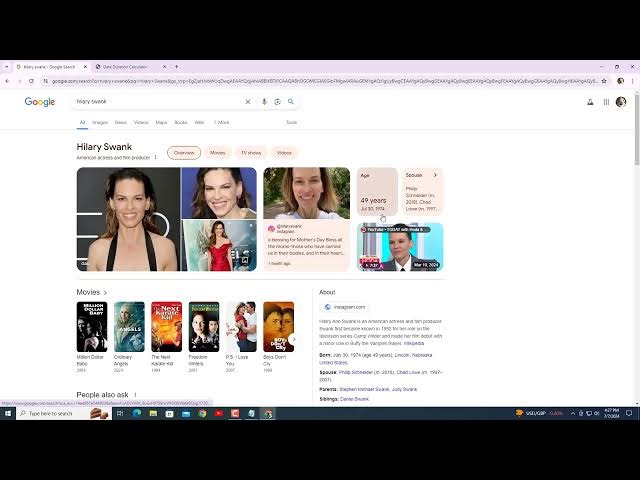Open Search Labs flask icon

590,102
